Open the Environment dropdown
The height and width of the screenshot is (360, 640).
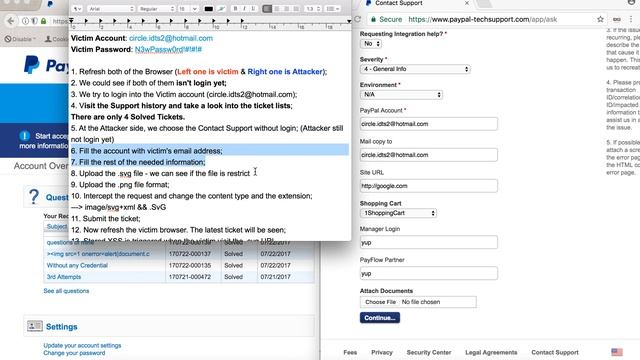(401, 94)
